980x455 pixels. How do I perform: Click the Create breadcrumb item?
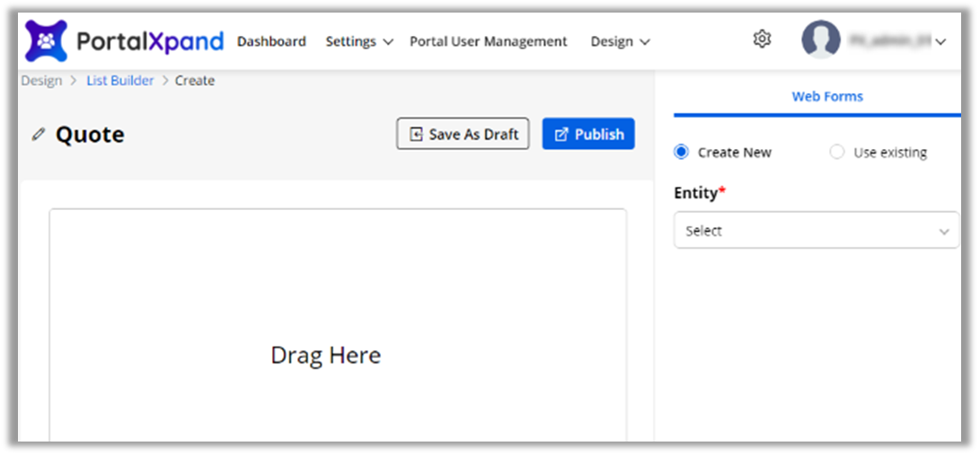pos(195,81)
